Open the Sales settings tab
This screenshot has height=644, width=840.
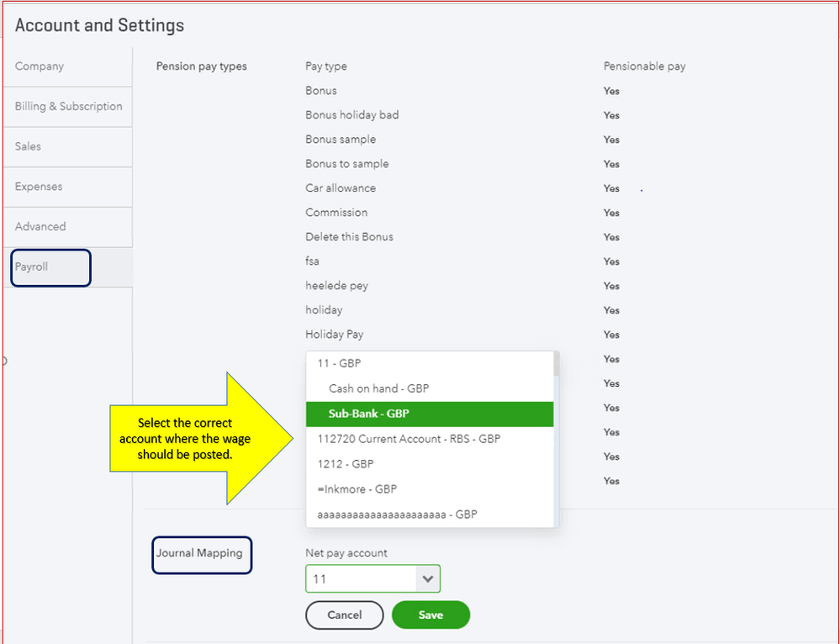pos(28,146)
